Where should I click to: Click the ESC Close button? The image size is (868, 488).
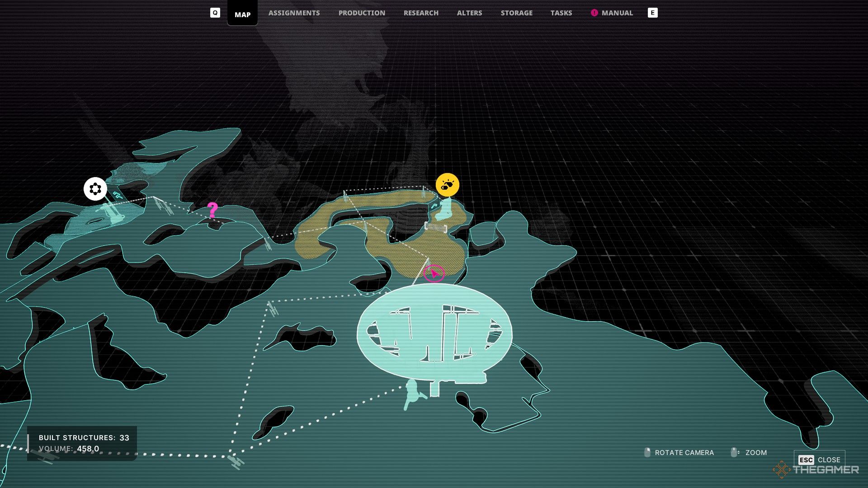[819, 460]
